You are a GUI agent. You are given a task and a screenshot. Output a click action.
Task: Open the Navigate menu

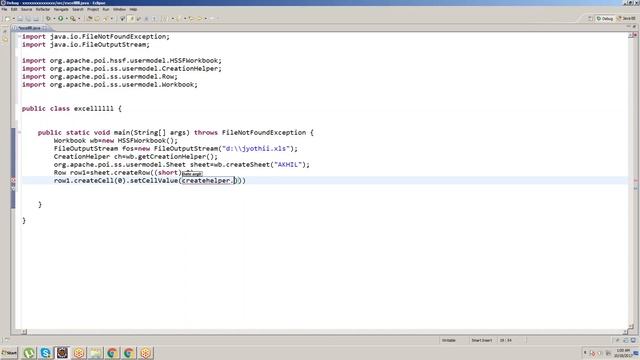point(61,9)
